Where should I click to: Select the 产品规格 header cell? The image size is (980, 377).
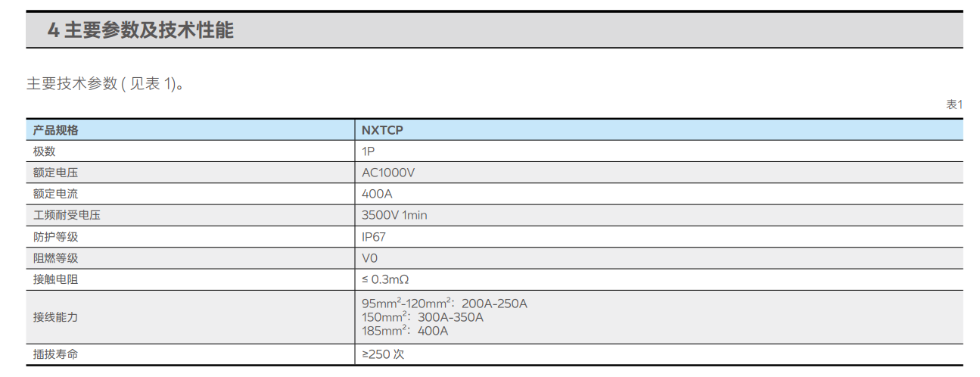pos(55,129)
